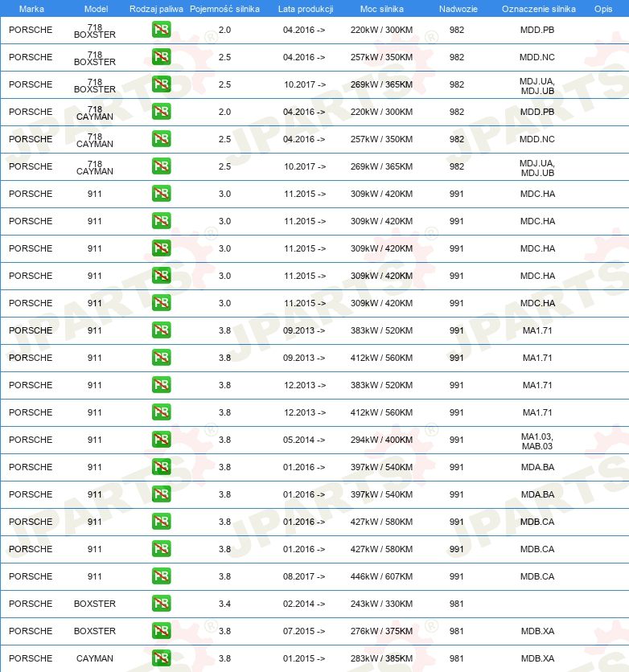
Task: Click 718 CAYMAN model in the 269kW row
Action: pos(95,167)
